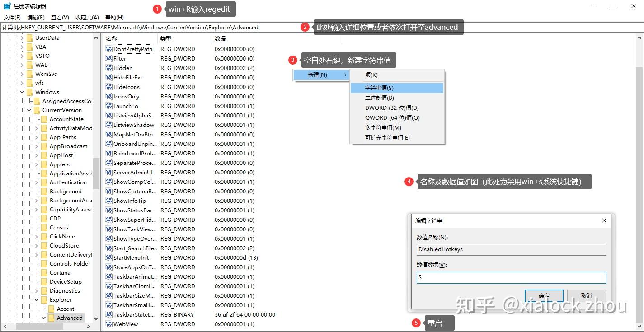
Task: Expand the UserData key
Action: click(22, 38)
